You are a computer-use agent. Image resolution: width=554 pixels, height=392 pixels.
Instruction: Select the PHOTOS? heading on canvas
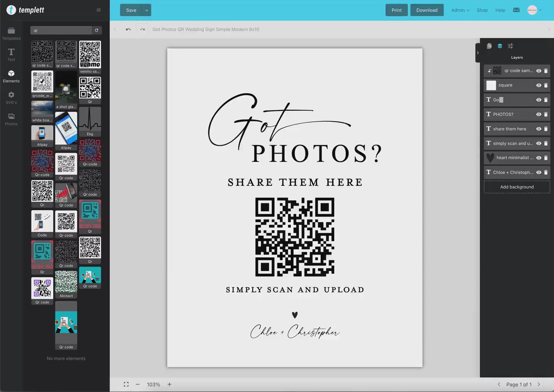point(317,153)
